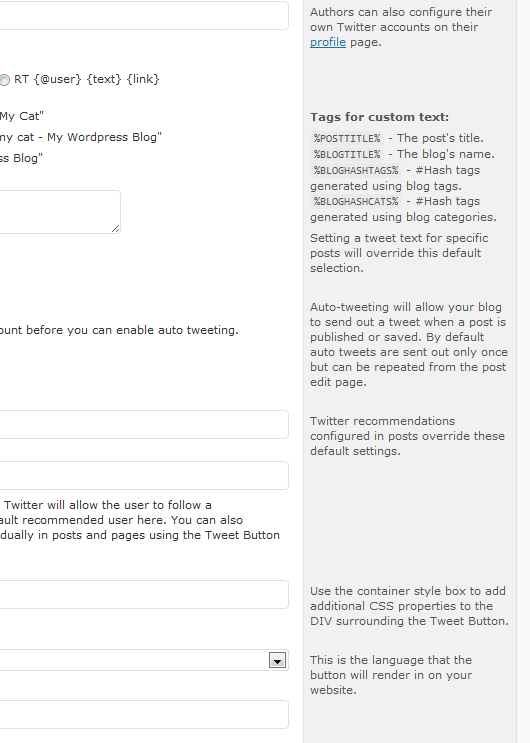
Task: Click the %POSTTITLE% tag code
Action: point(347,138)
